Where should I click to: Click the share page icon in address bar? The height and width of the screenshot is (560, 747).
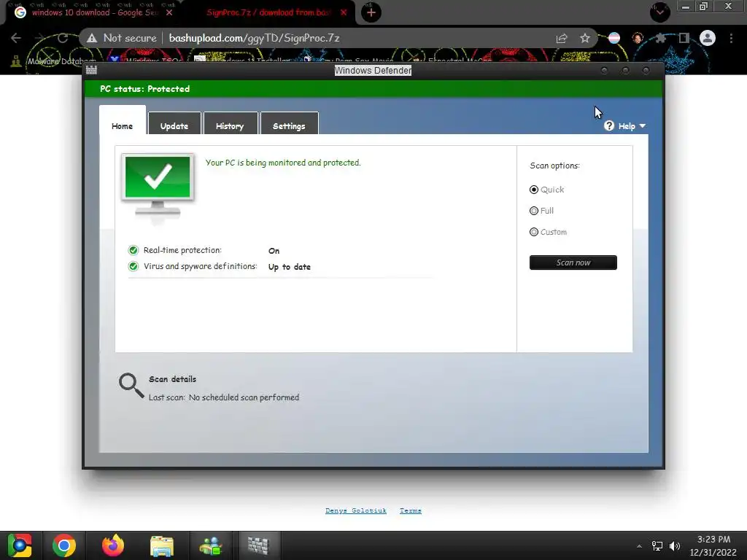[x=562, y=38]
